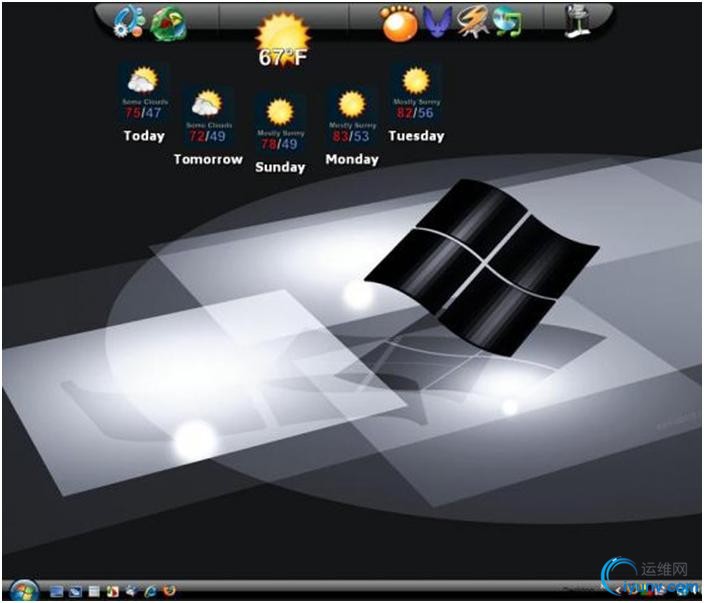Click the Sunday label
The image size is (704, 603).
coord(280,167)
